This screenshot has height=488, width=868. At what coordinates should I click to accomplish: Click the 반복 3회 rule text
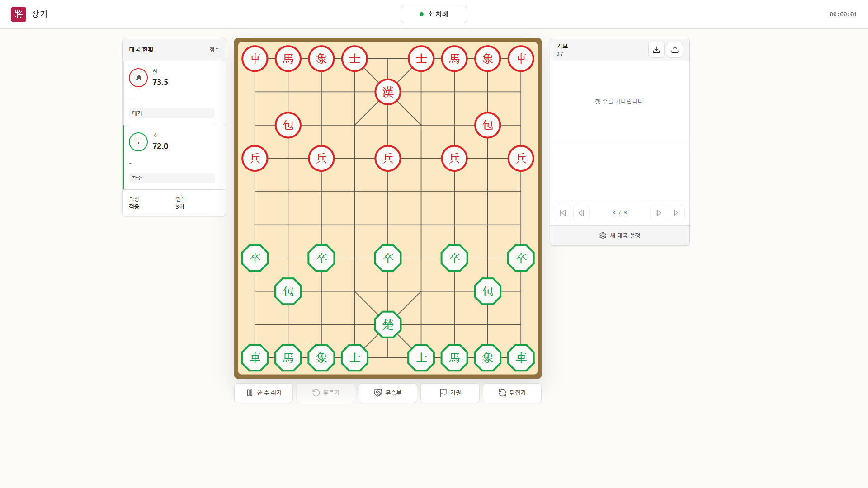click(x=181, y=203)
